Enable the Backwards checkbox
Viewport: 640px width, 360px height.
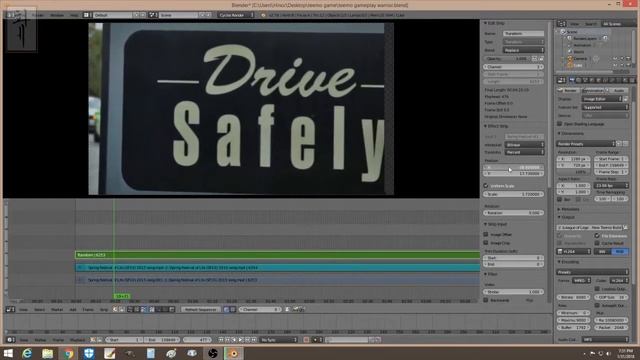pos(486,300)
